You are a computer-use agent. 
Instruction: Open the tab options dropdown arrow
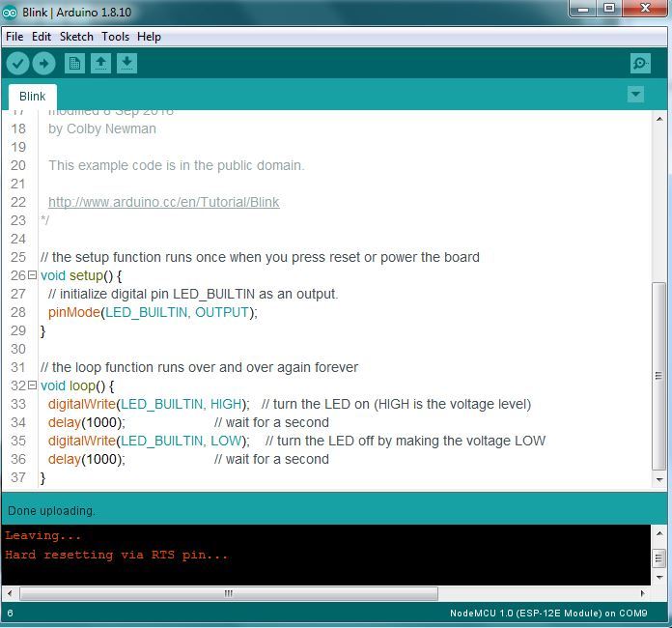635,94
